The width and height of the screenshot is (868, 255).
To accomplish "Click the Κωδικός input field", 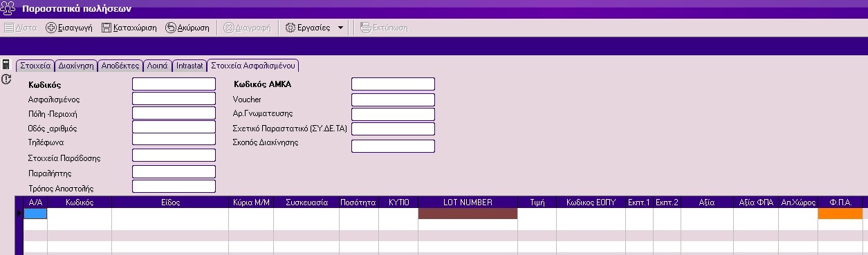I will [174, 84].
